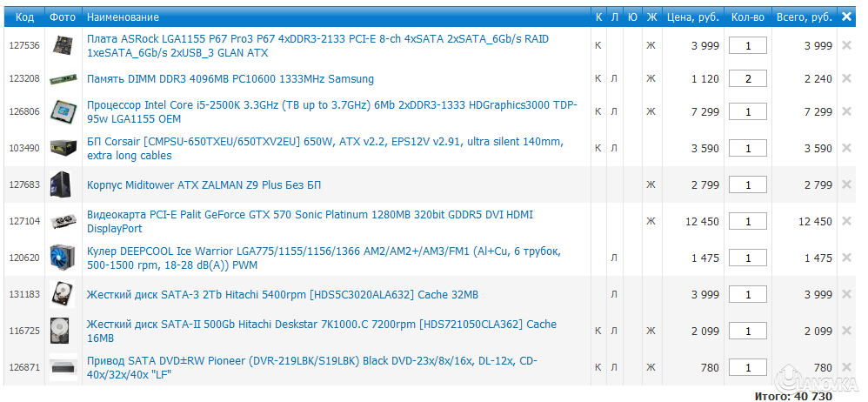Open the БП Corsair 650W link

point(325,149)
